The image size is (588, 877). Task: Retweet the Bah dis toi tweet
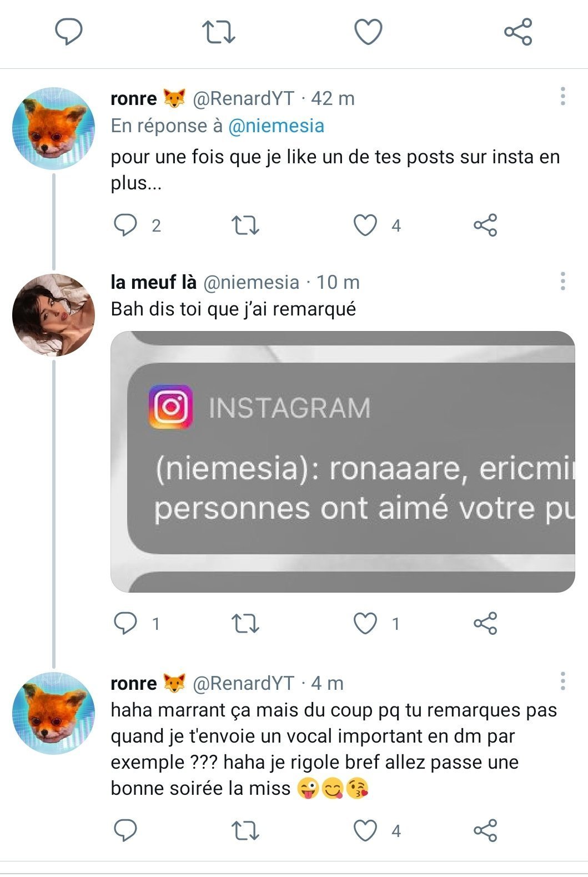click(x=245, y=624)
